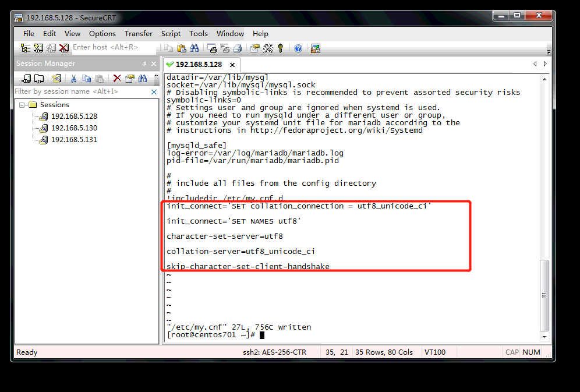Select session 192.168.5.128 in tree

pos(74,116)
